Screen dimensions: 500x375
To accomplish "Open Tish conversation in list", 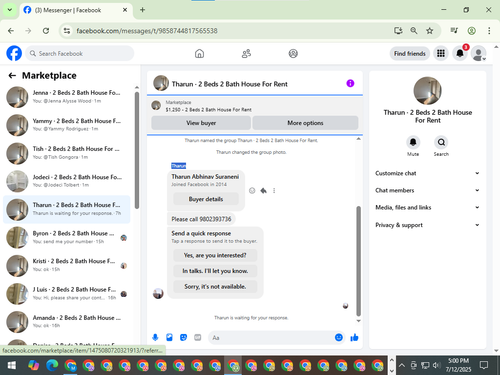I will click(x=67, y=153).
